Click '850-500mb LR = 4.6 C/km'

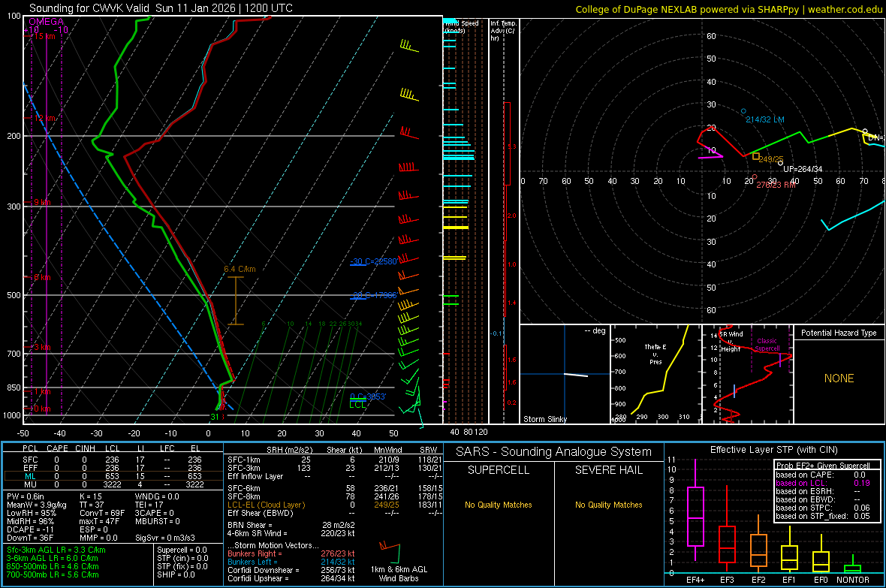click(53, 566)
